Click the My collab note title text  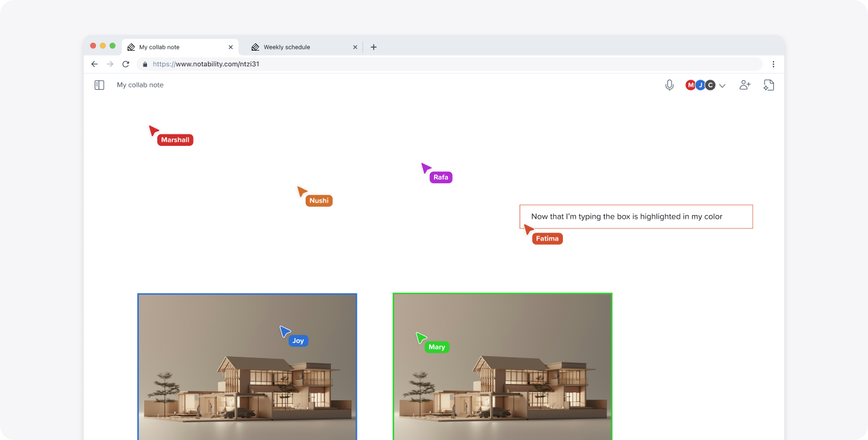140,85
